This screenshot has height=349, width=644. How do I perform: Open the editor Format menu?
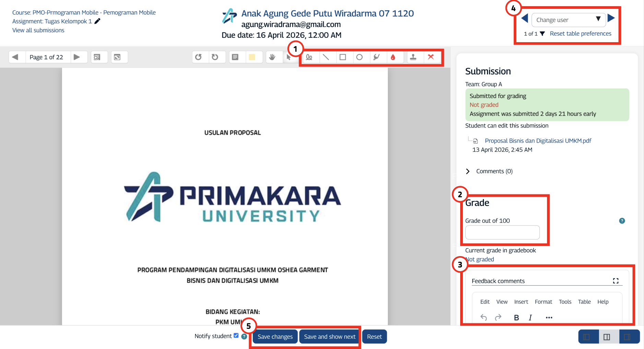[544, 302]
